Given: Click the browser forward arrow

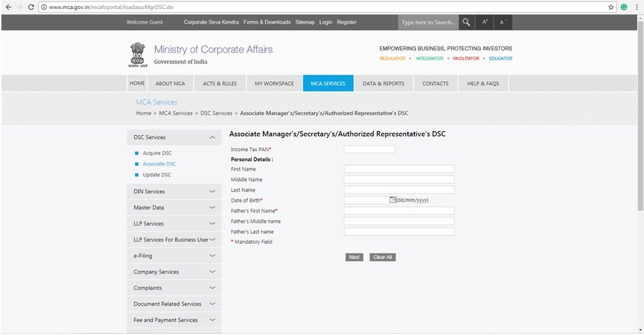Looking at the screenshot, I should coord(19,7).
